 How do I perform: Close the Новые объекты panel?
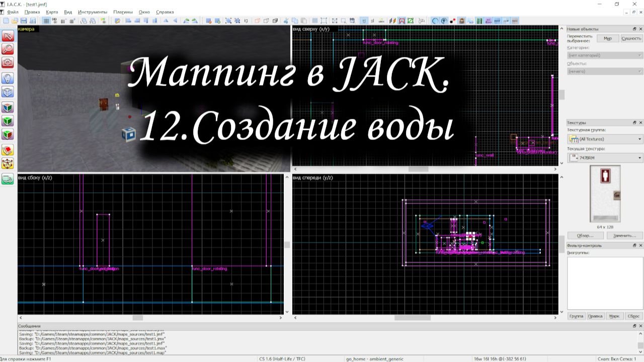pos(640,29)
